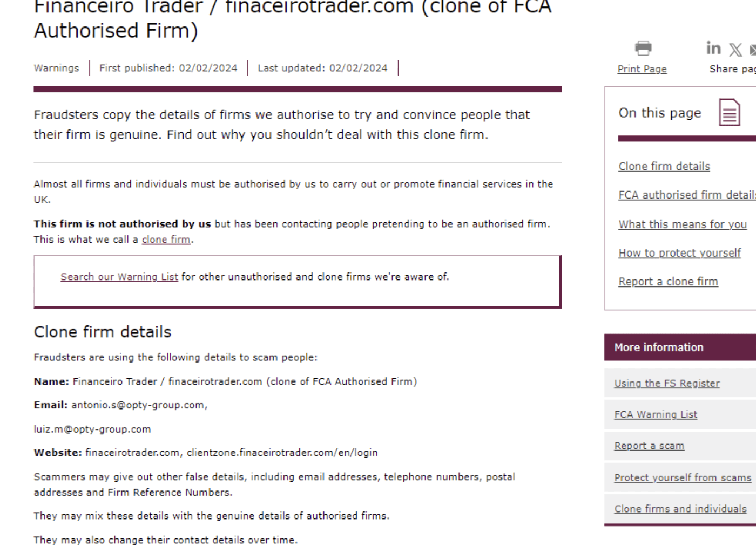Open Search our Warning List link
The image size is (756, 546).
point(119,277)
